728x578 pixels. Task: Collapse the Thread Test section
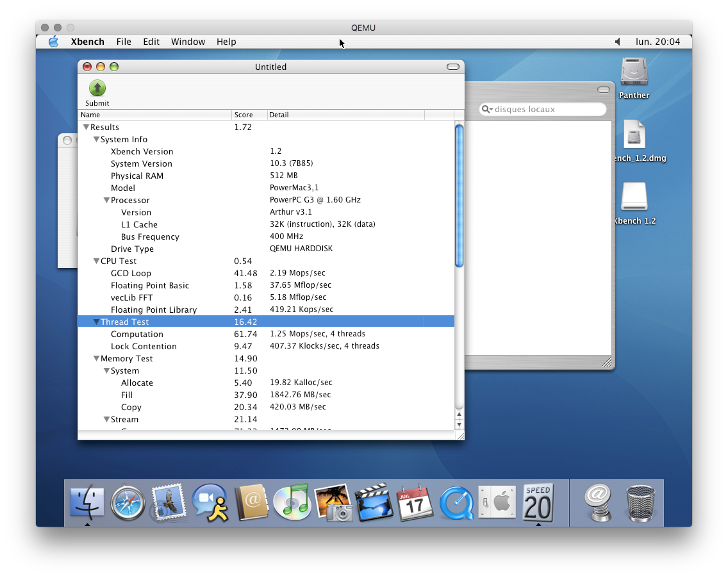(x=96, y=322)
